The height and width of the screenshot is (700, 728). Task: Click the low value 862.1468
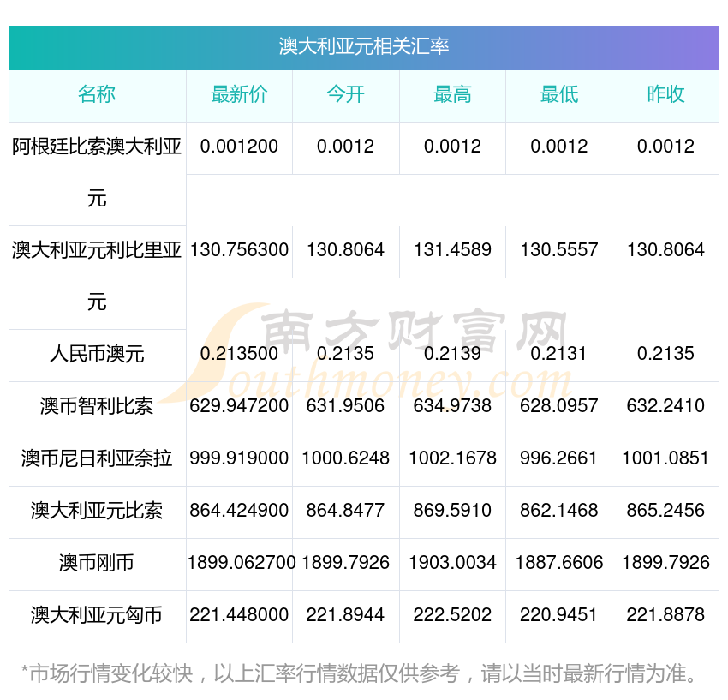(559, 510)
